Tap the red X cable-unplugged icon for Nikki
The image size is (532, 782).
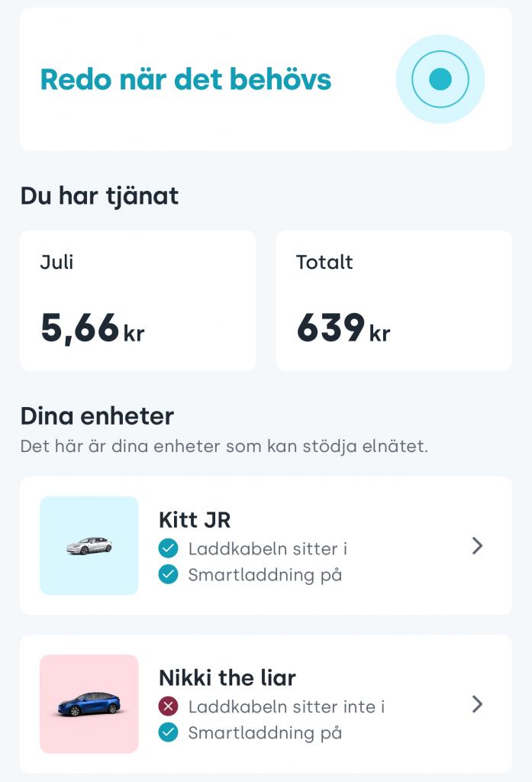[x=168, y=706]
